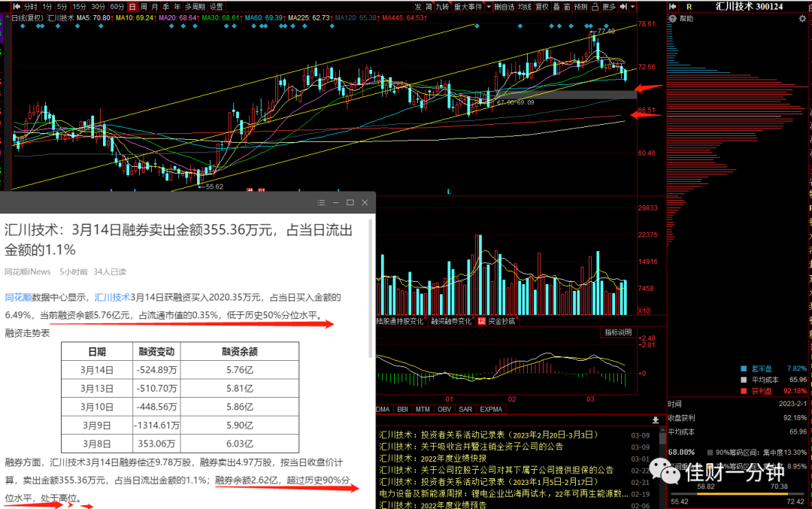This screenshot has height=509, width=812.
Task: Toggle 均线 moving averages
Action: tap(525, 6)
